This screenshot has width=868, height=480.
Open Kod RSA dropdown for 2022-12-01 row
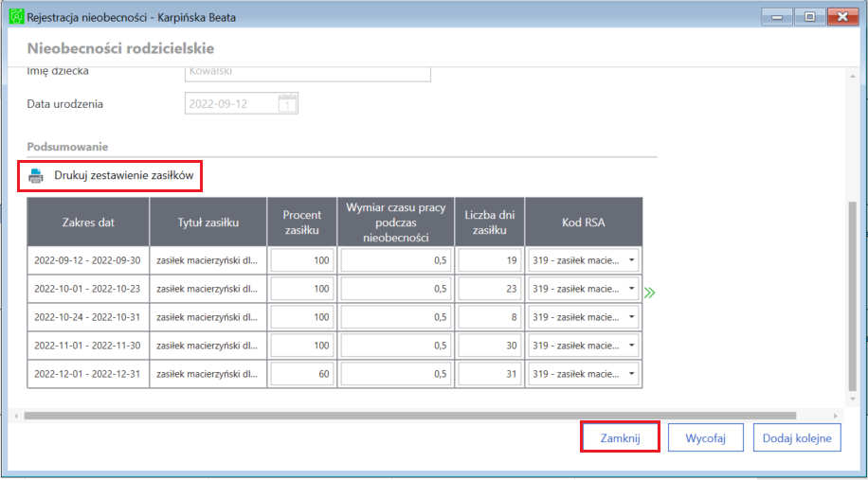632,374
